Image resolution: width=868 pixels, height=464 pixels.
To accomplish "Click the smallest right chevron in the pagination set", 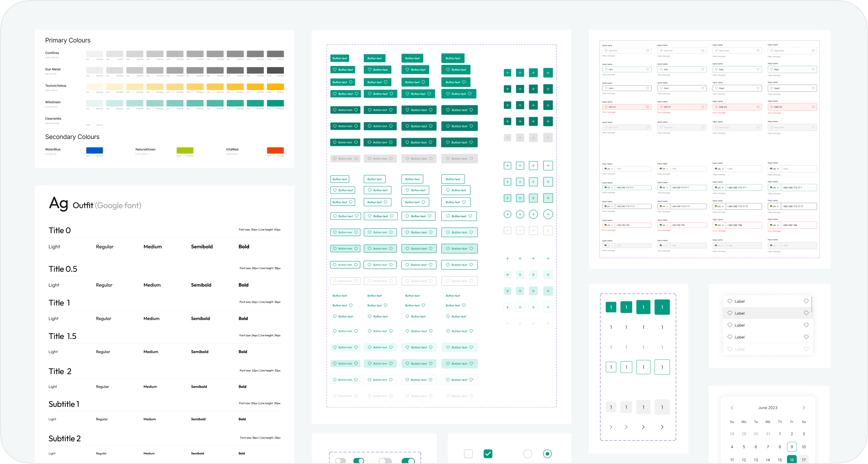I will pos(611,427).
